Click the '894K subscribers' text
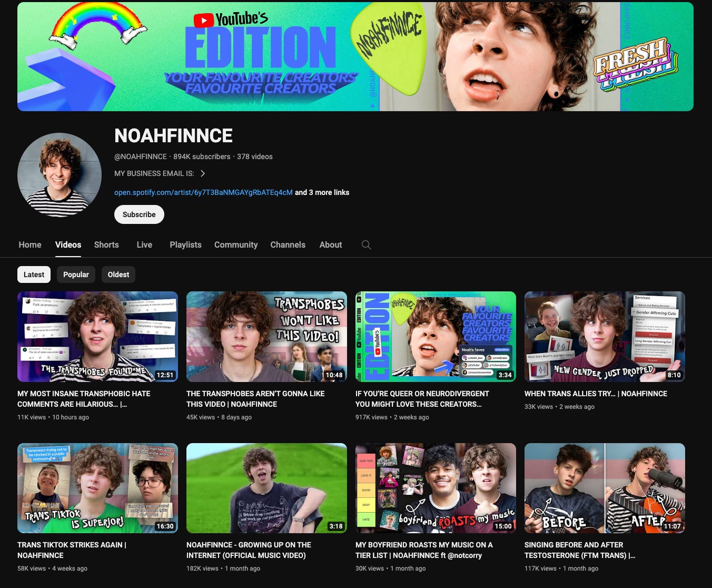The image size is (712, 588). (202, 156)
